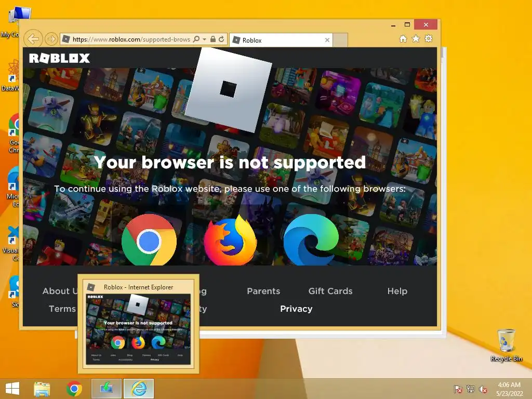Click the Microsoft Edge browser icon on page

tap(311, 240)
